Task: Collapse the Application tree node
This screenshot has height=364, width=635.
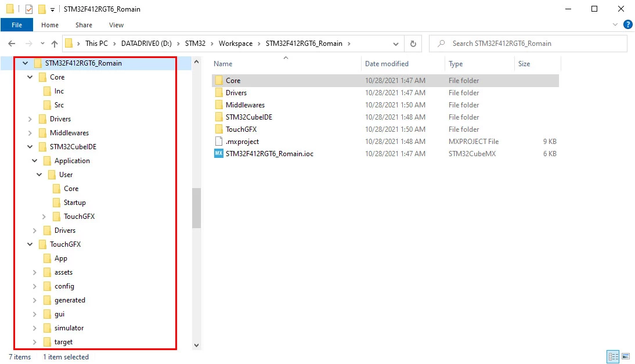Action: (35, 161)
